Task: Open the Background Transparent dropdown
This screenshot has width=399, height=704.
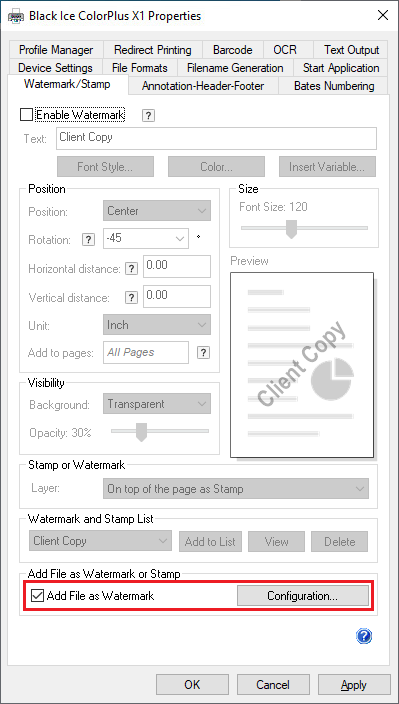Action: tap(157, 404)
